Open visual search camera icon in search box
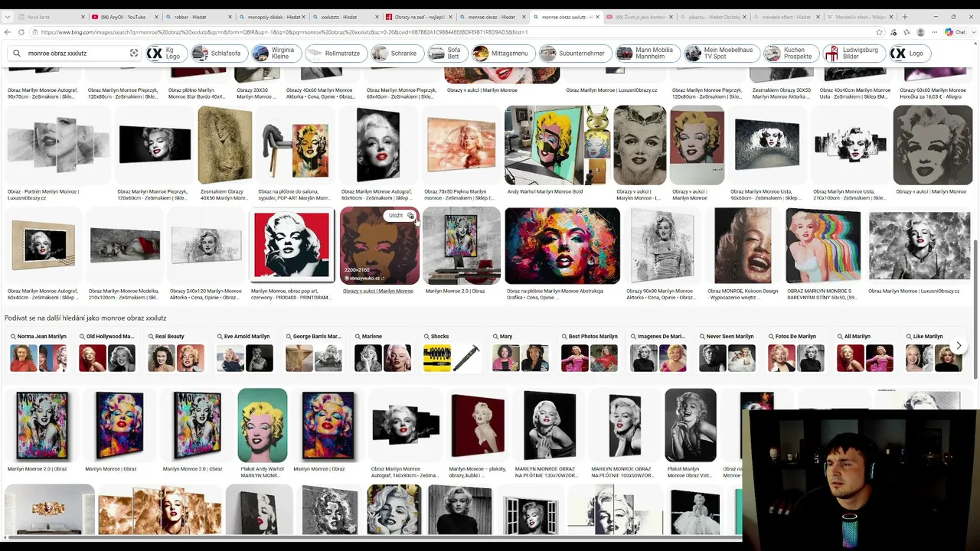This screenshot has width=980, height=551. pos(133,54)
